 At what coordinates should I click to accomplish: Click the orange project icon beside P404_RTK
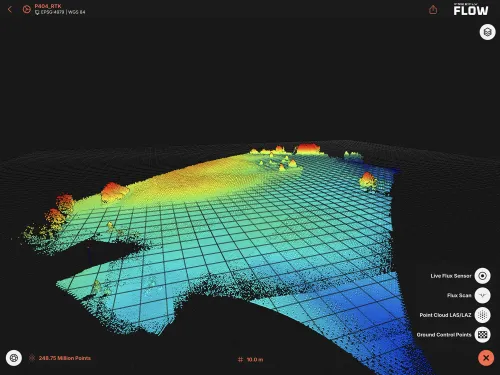coord(26,9)
